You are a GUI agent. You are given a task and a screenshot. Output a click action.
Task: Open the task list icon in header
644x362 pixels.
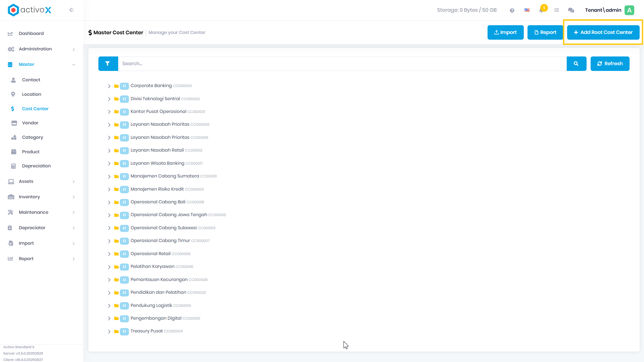(556, 10)
